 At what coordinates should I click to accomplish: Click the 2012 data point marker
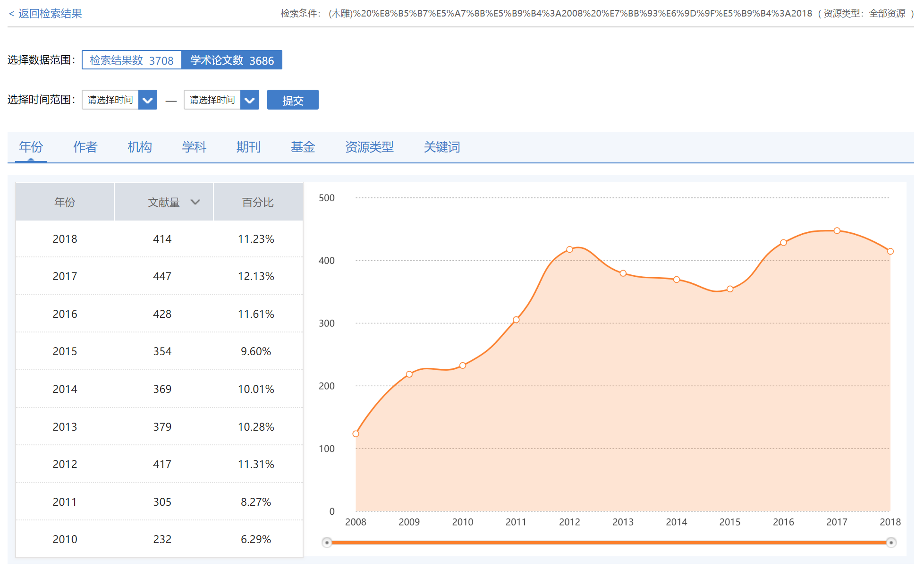pos(569,249)
